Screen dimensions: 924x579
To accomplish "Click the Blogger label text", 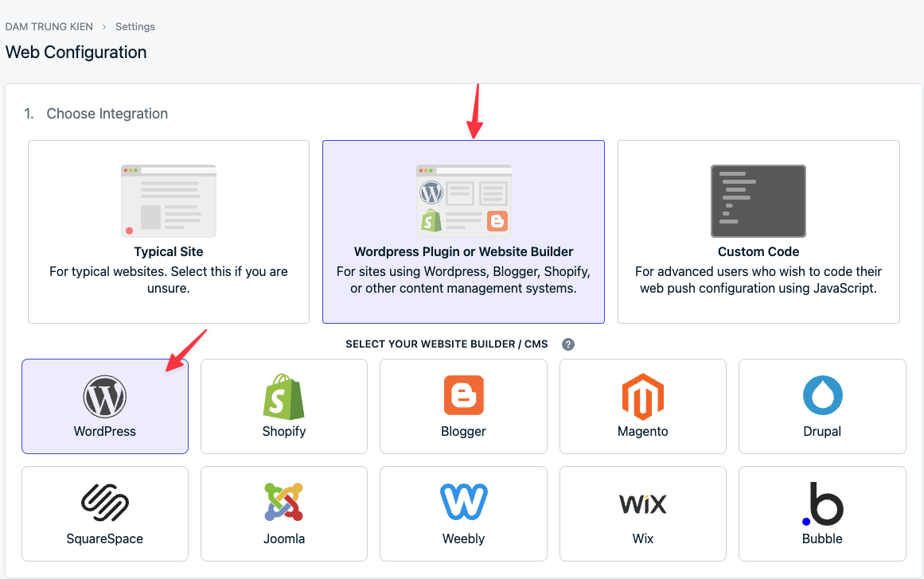I will point(464,431).
